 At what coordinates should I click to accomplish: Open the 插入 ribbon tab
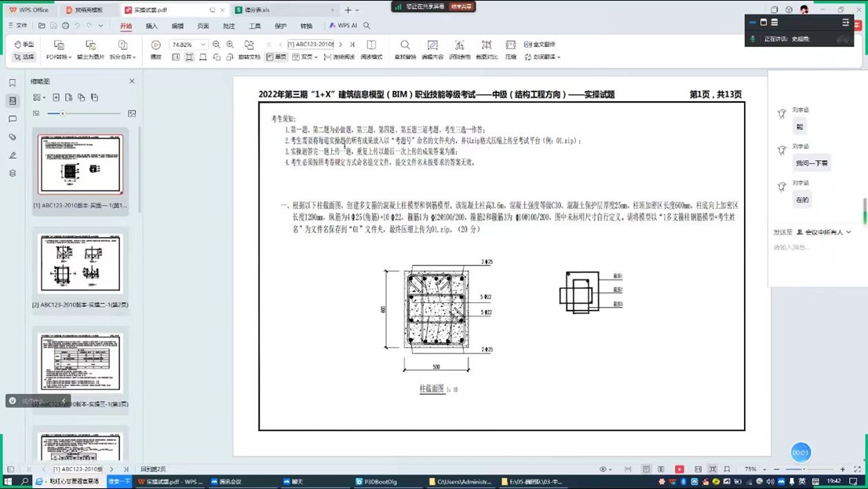point(151,26)
